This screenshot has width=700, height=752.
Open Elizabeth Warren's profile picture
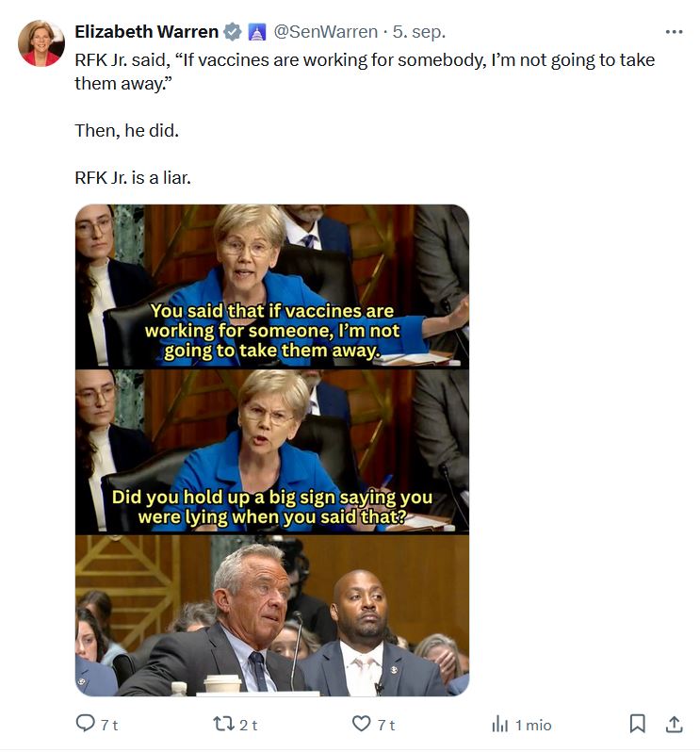pyautogui.click(x=41, y=43)
